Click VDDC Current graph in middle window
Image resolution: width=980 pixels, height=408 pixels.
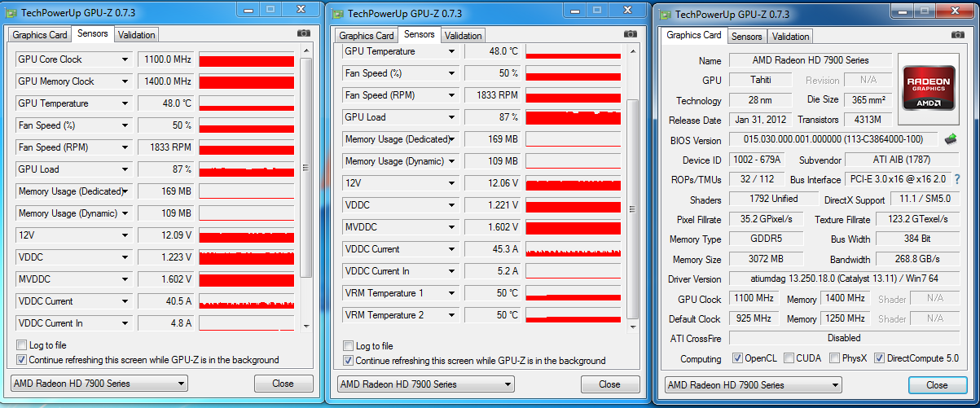573,249
